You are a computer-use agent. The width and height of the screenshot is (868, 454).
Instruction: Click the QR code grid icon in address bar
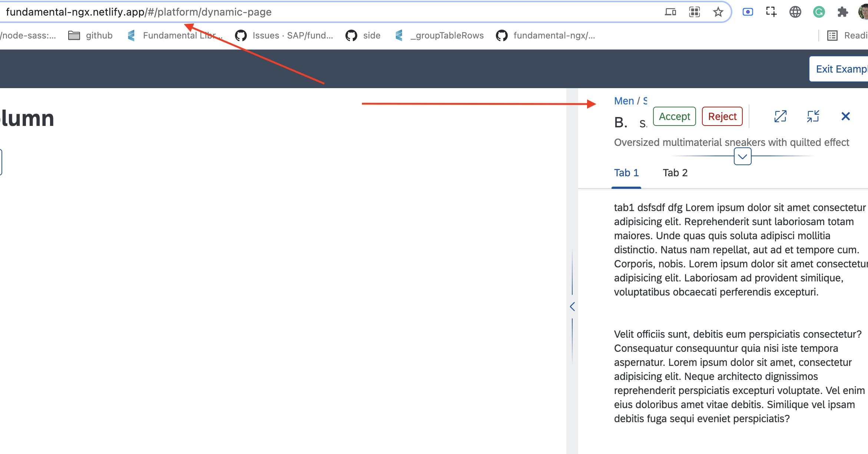click(x=695, y=12)
